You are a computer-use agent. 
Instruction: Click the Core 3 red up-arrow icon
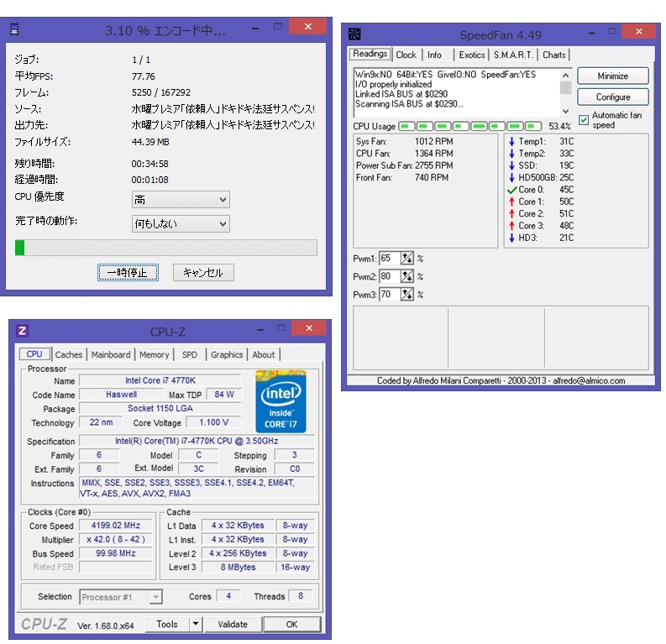tap(511, 225)
